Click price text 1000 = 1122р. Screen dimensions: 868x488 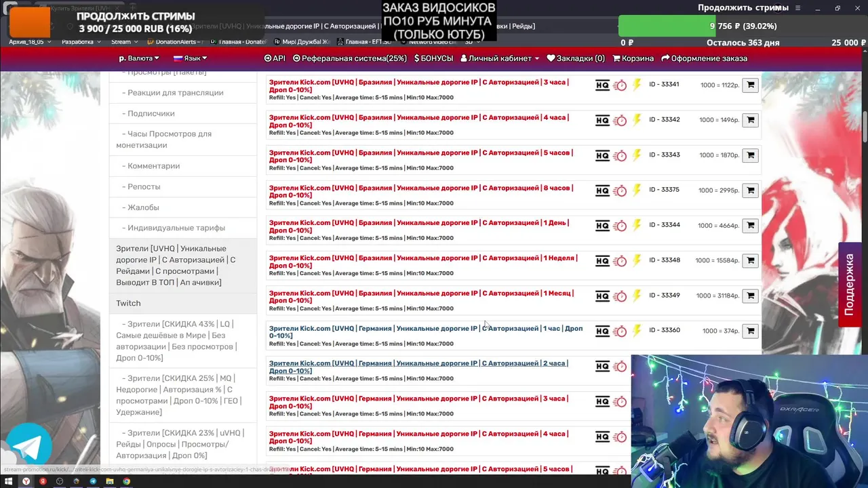pyautogui.click(x=719, y=85)
